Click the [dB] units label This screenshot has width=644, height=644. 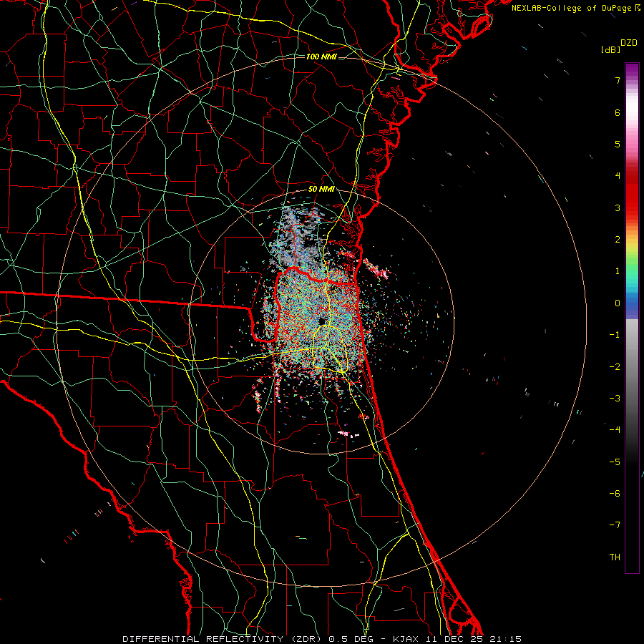[611, 49]
